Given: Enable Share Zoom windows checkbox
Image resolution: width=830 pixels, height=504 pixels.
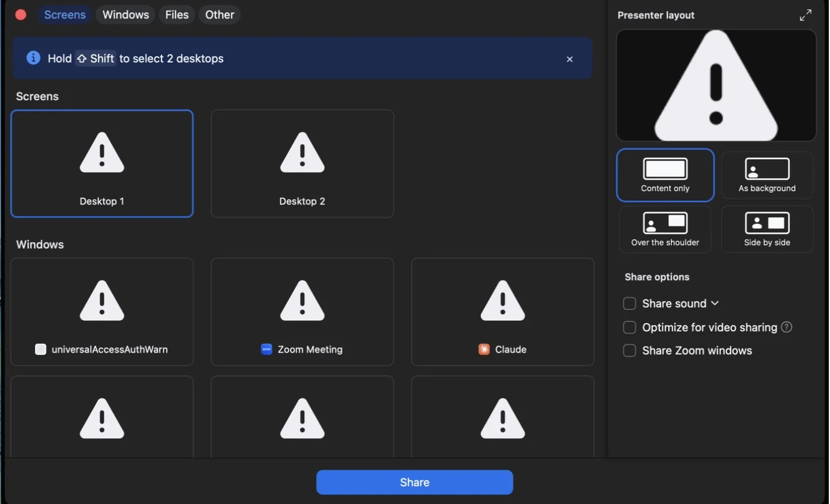Looking at the screenshot, I should (629, 350).
